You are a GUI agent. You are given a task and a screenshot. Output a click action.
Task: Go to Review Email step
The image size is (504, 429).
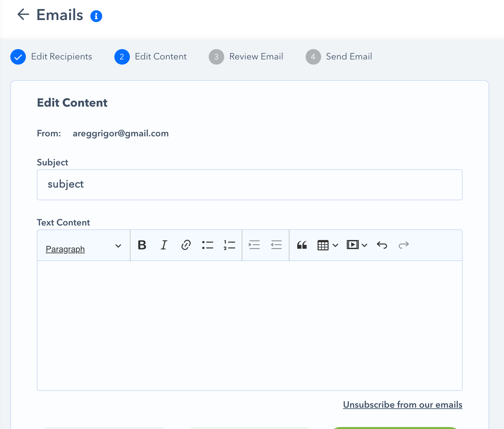[246, 57]
